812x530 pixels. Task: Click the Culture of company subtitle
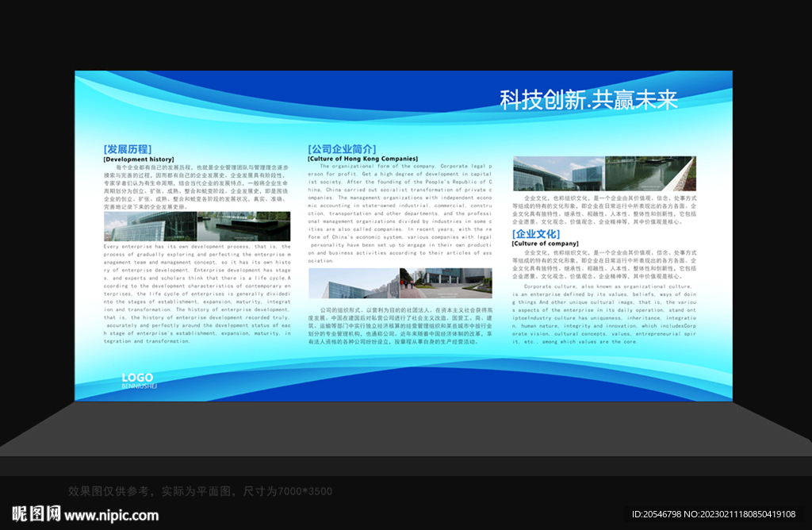(x=546, y=243)
